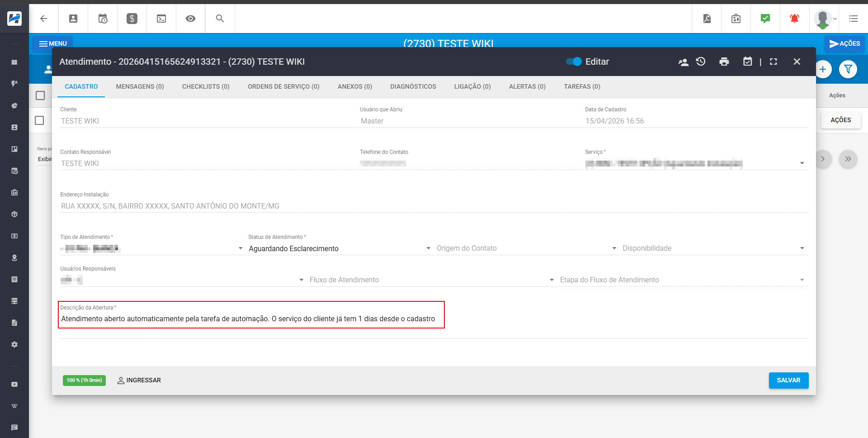This screenshot has width=868, height=438.
Task: Open the contacts card icon in toolbar
Action: (x=73, y=19)
